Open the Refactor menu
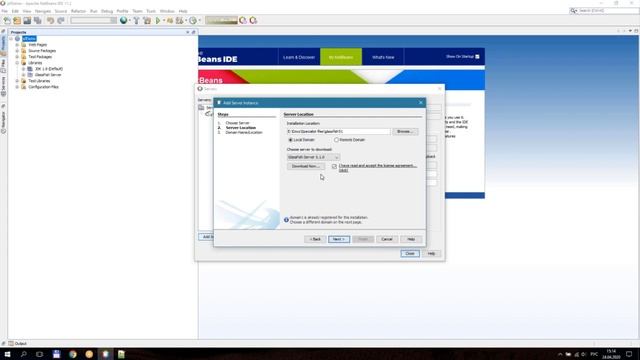This screenshot has width=640, height=360. tap(78, 11)
